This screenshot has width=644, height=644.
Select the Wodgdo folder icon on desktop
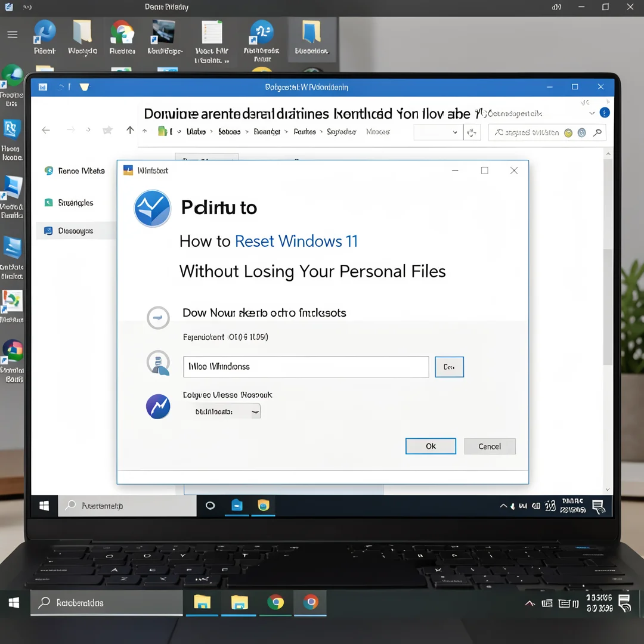click(x=82, y=37)
